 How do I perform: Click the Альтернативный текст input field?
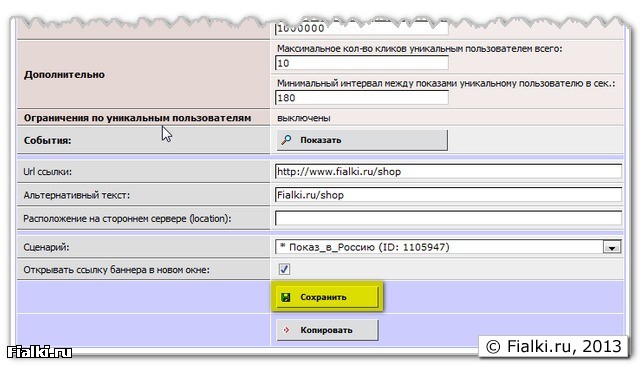448,195
